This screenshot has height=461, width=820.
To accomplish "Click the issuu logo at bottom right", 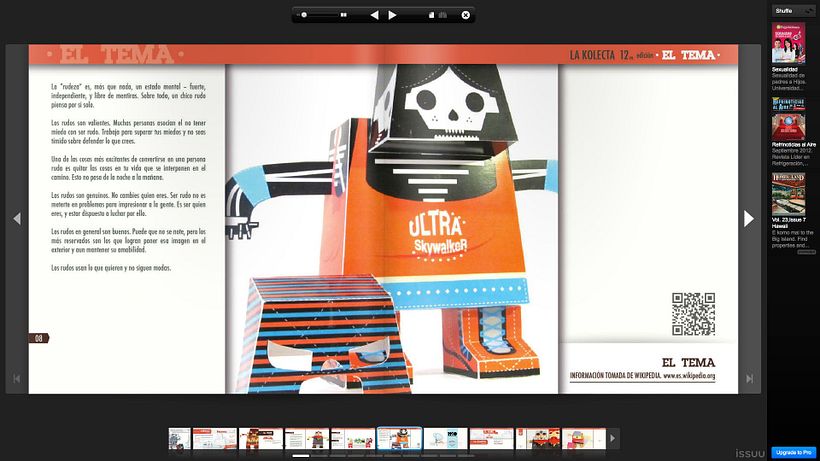I will pyautogui.click(x=750, y=453).
